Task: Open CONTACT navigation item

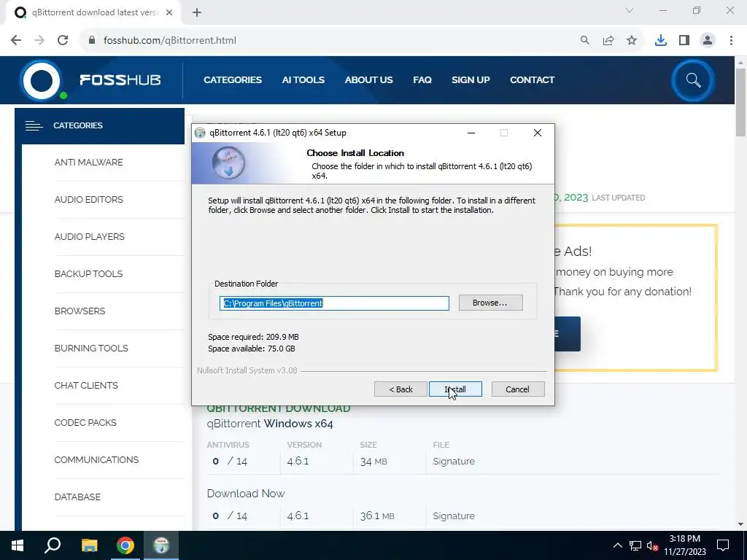Action: [532, 80]
